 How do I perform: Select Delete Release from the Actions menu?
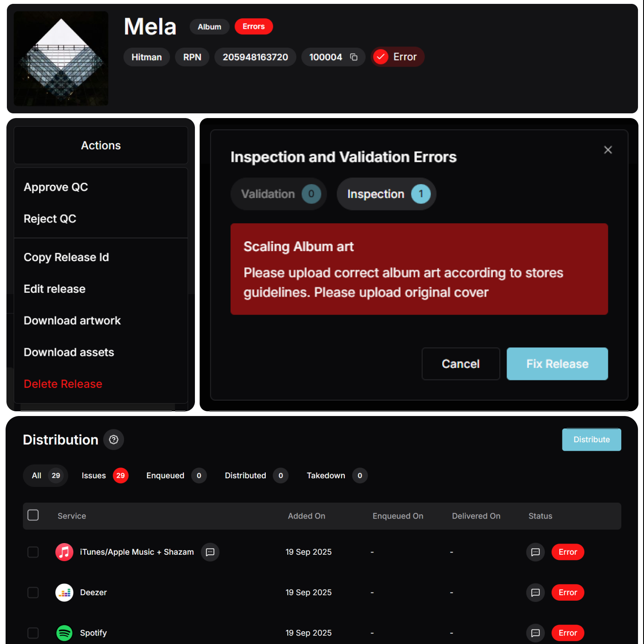(63, 383)
